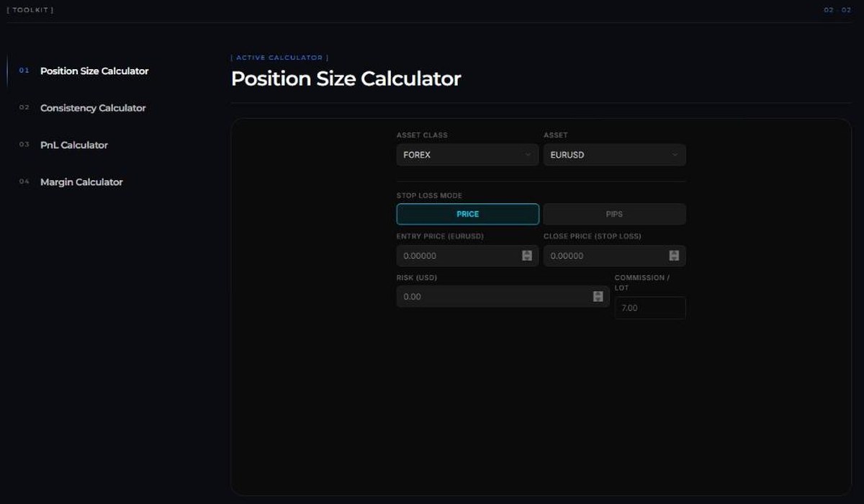Click the stepper icon in Risk (USD) field
The image size is (864, 504).
(598, 297)
